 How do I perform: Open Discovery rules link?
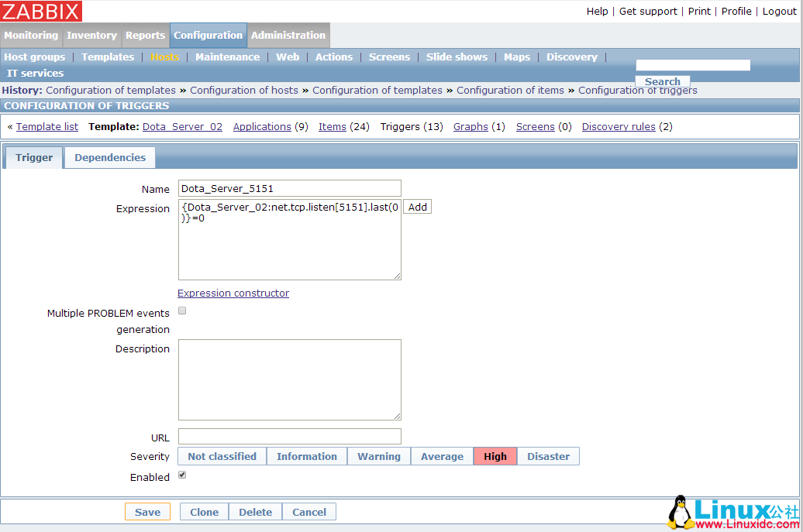[619, 126]
